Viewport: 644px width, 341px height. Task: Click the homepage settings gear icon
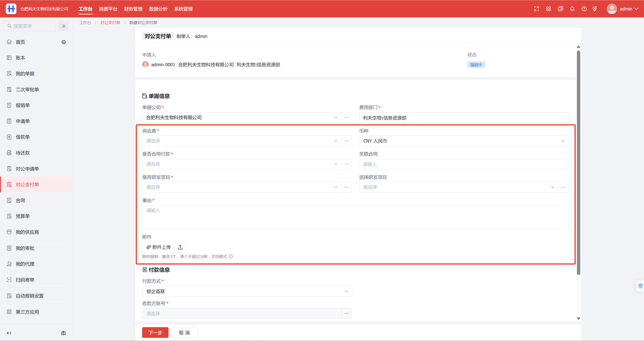64,42
